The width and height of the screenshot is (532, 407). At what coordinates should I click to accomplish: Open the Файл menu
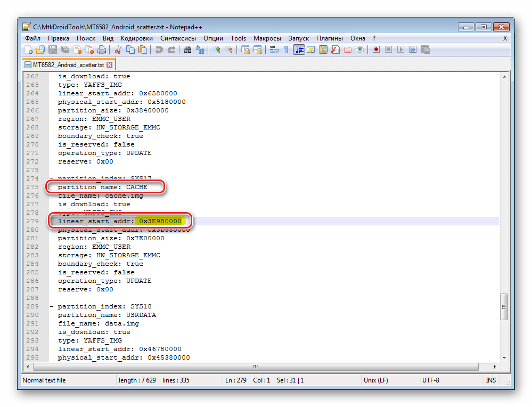tap(32, 38)
